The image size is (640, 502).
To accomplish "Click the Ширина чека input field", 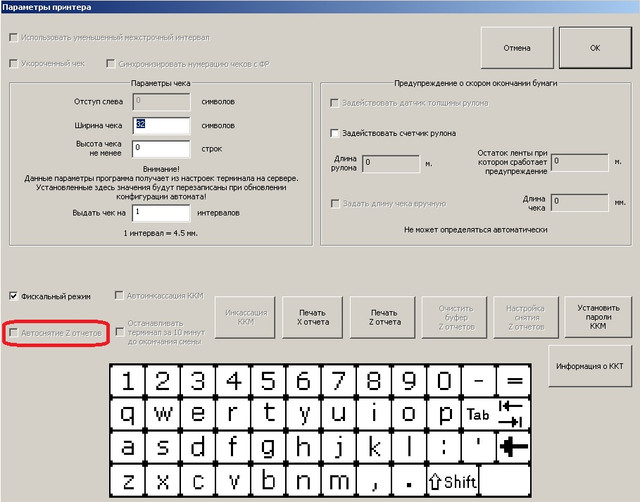I will [x=161, y=125].
